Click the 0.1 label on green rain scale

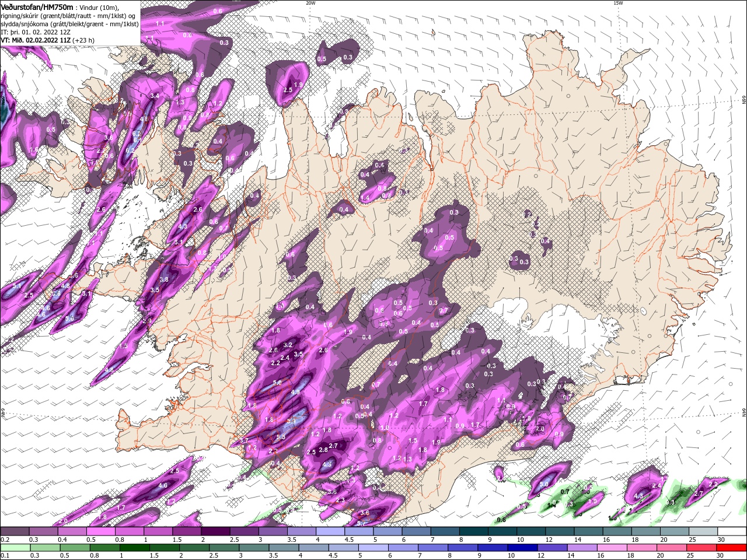point(5,556)
